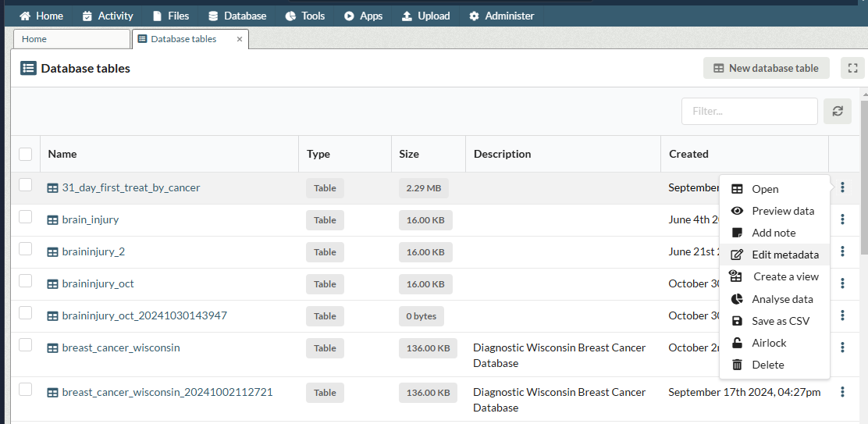Click the refresh icon beside the filter box

pyautogui.click(x=838, y=111)
